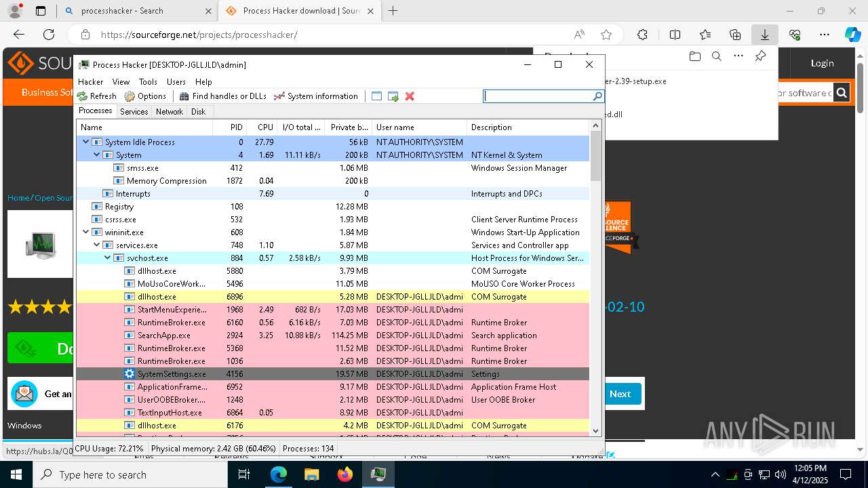Viewport: 868px width, 488px height.
Task: Open the Hacker menu
Action: (90, 81)
